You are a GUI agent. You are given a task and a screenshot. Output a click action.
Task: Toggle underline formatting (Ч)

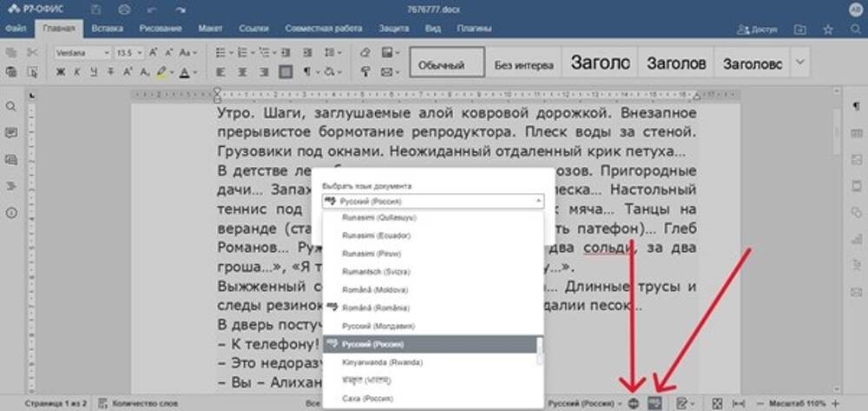pyautogui.click(x=93, y=72)
